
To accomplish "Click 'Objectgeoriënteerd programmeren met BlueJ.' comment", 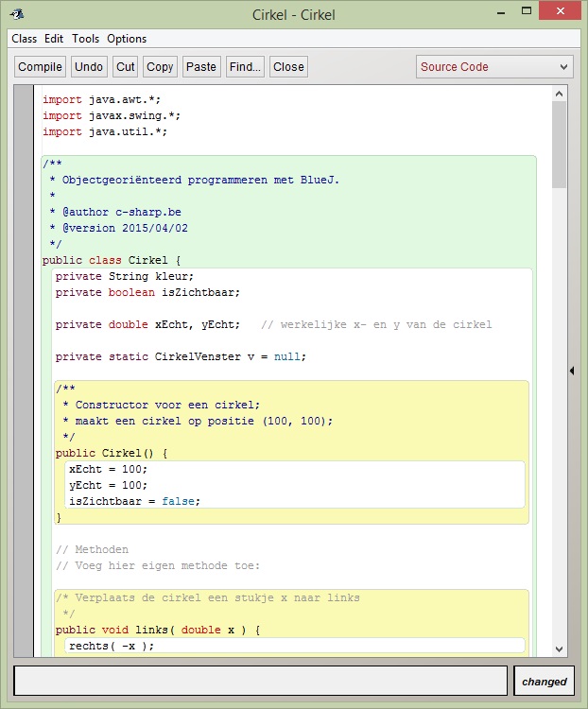I will (x=195, y=180).
